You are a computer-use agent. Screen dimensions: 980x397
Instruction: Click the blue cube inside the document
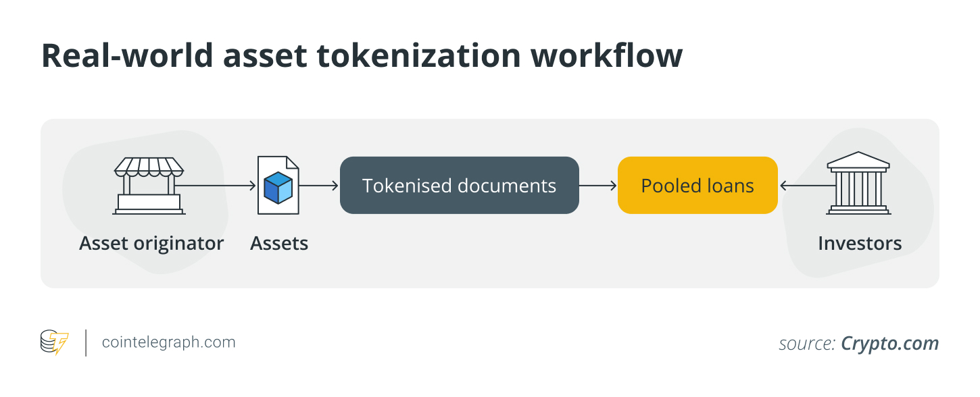point(278,188)
